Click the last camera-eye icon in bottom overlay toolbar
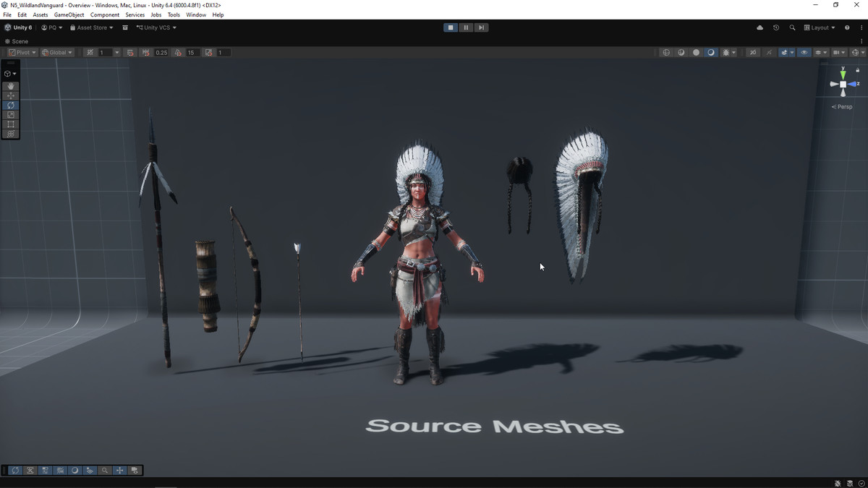 pos(135,471)
